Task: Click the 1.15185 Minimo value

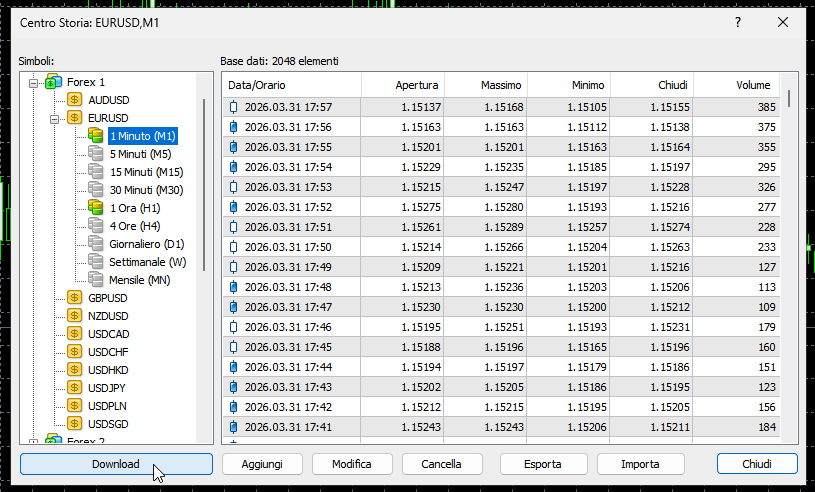Action: [587, 167]
